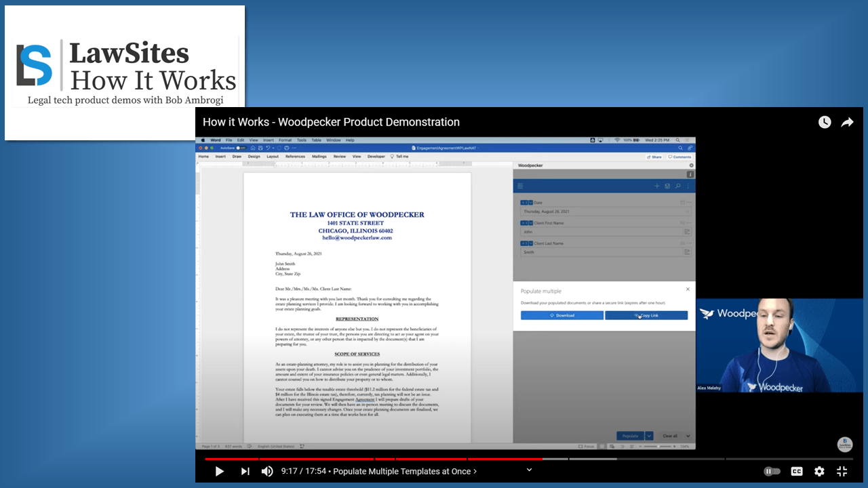Close the Populate multiple dialog
The width and height of the screenshot is (868, 488).
coord(688,289)
